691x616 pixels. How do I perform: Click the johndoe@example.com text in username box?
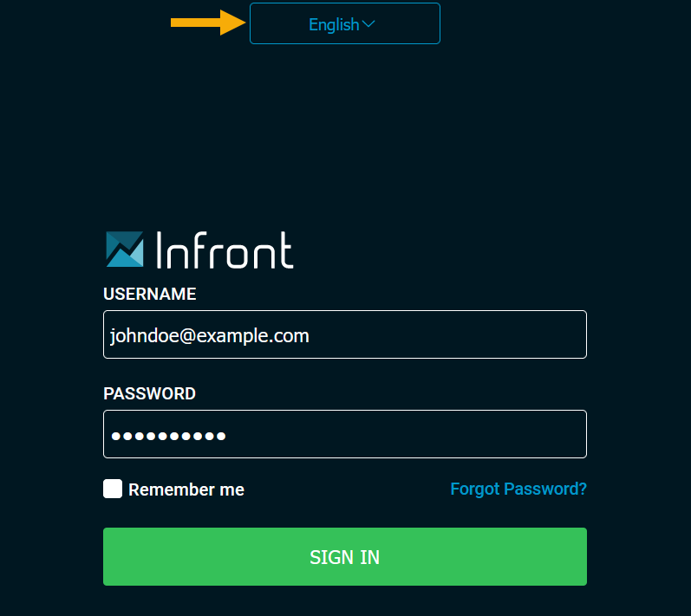[210, 335]
